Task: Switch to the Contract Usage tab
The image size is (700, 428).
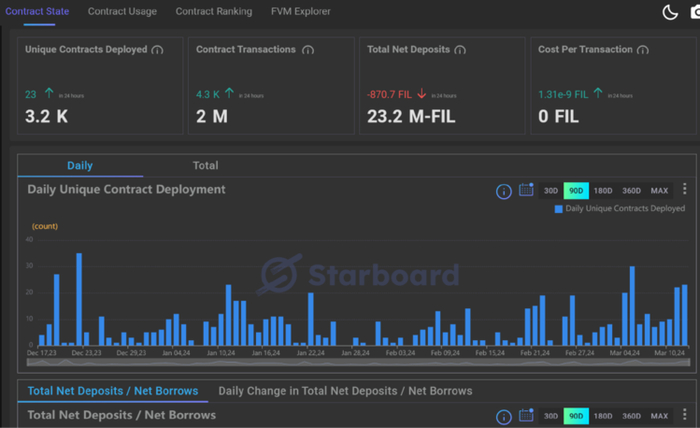Action: [121, 12]
